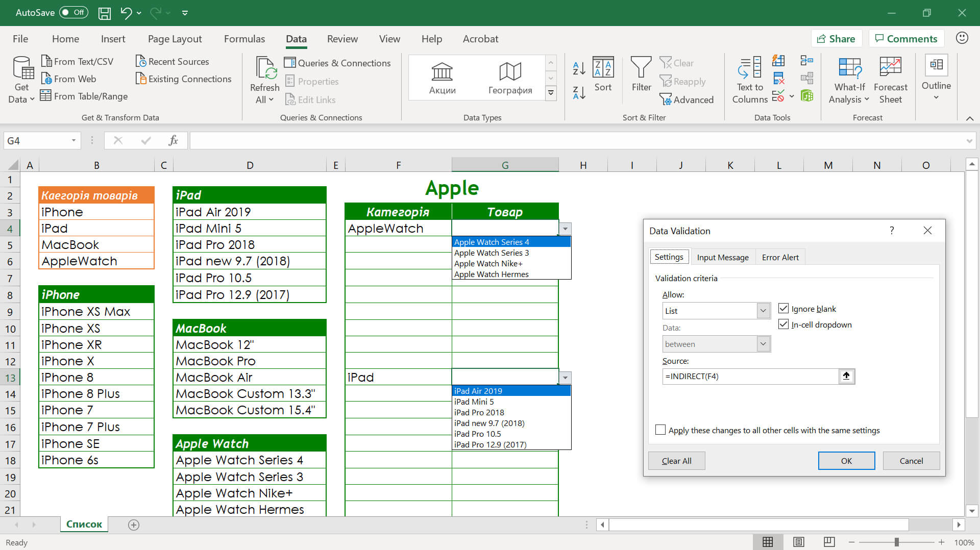This screenshot has height=550, width=980.
Task: Enable Apply these changes to all cells
Action: [660, 430]
